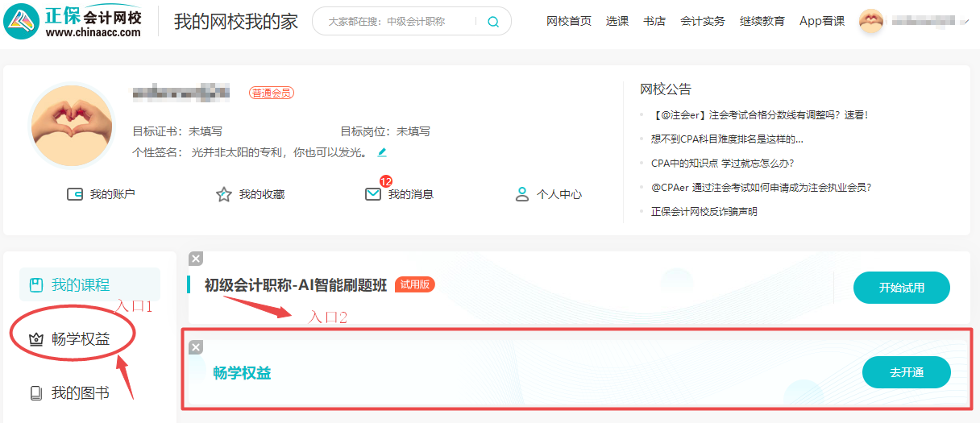Click the 正保会计网校 logo

click(73, 21)
